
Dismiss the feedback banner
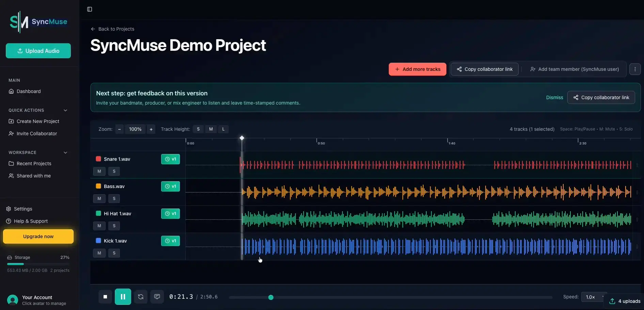point(554,97)
